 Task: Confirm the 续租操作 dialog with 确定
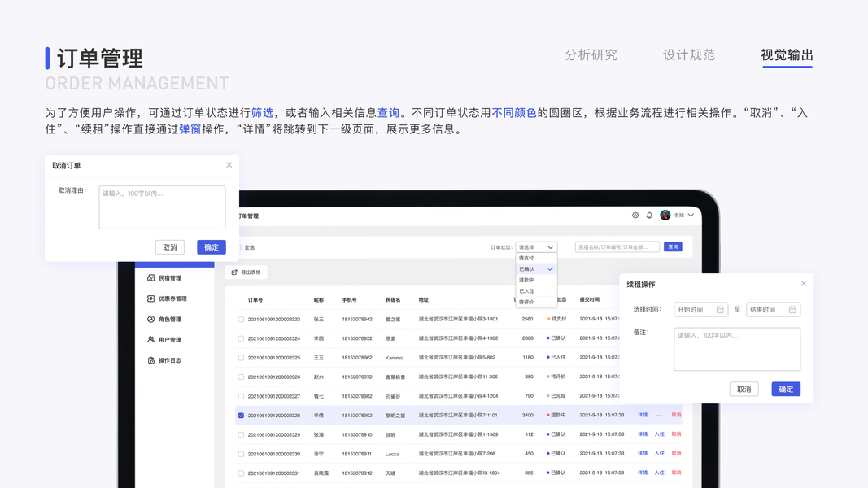tap(786, 389)
